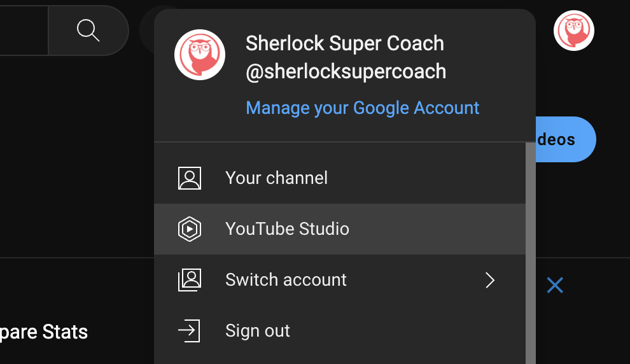Image resolution: width=630 pixels, height=364 pixels.
Task: Expand the Switch account chevron arrow
Action: (x=489, y=280)
